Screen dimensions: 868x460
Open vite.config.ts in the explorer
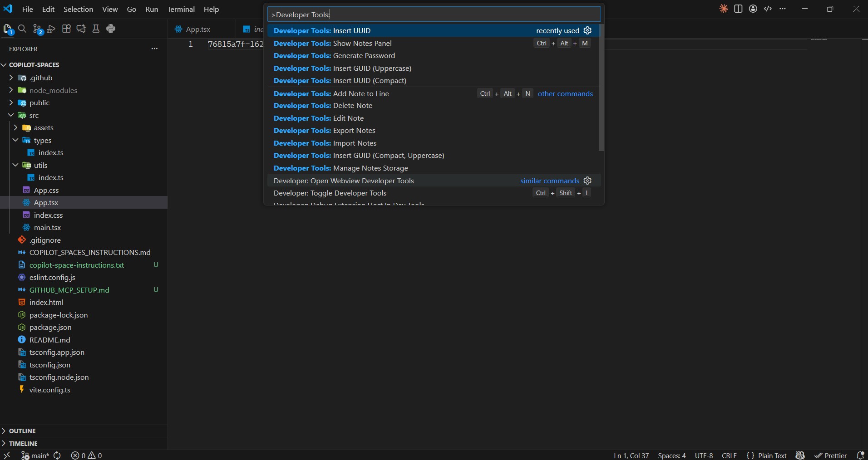point(49,390)
